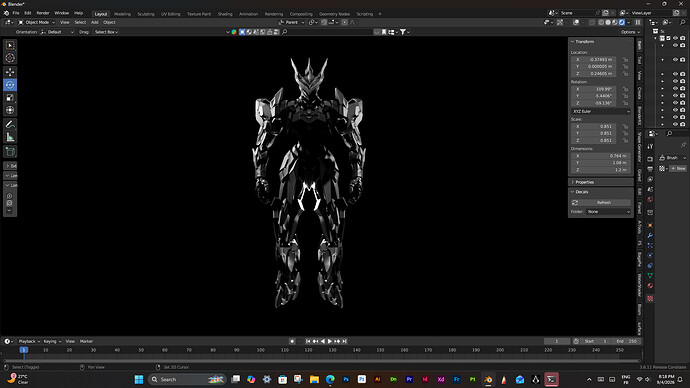
Task: Toggle viewport gizmos display
Action: coord(560,22)
